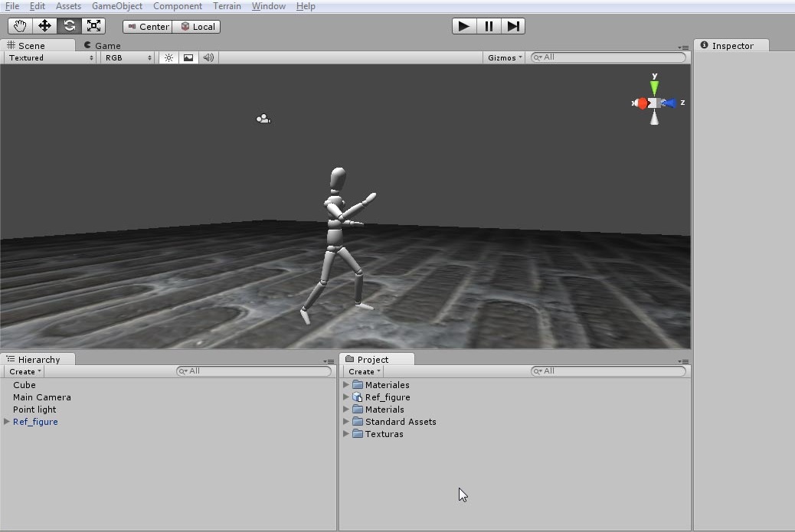Screen dimensions: 795x532
Task: Open the Gizmos dropdown
Action: [504, 57]
